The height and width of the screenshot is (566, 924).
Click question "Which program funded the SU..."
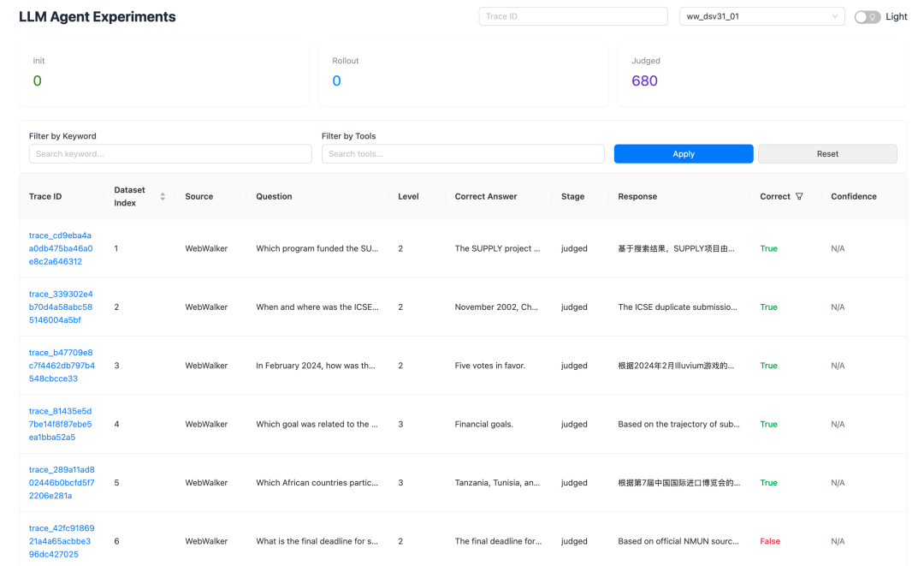(x=317, y=248)
